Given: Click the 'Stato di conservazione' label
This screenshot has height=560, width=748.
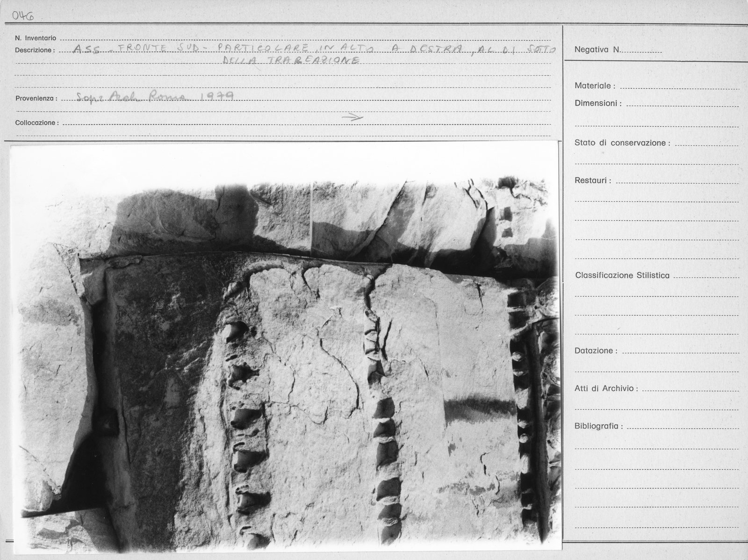Looking at the screenshot, I should [x=622, y=143].
